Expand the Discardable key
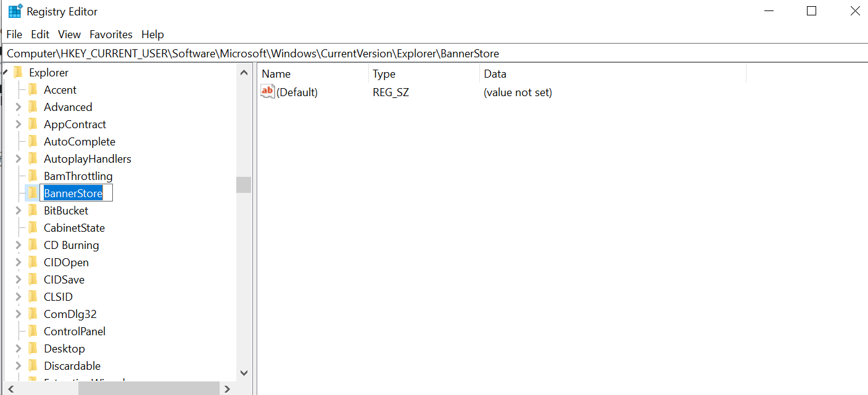Image resolution: width=868 pixels, height=395 pixels. [x=19, y=366]
